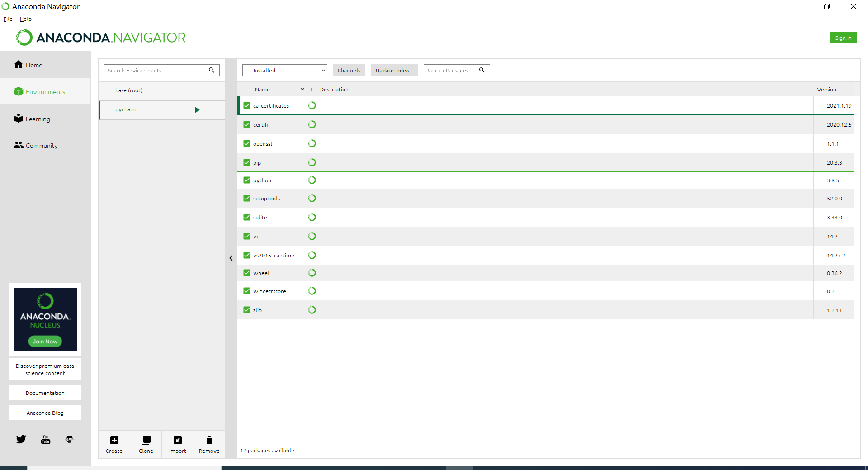Toggle the ca-certificates package checkbox
Screen dimensions: 868x470
coord(247,105)
